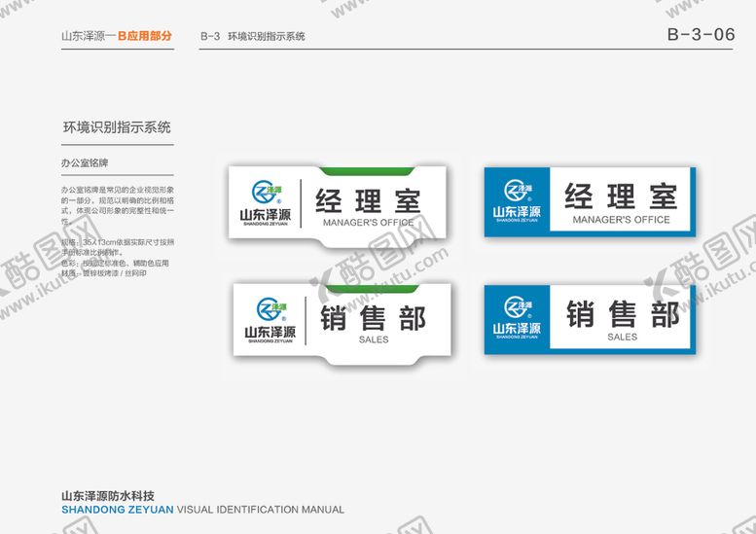Image resolution: width=756 pixels, height=534 pixels.
Task: Click 山东泽源 wordmark on white 经理室 sign
Action: coord(266,214)
